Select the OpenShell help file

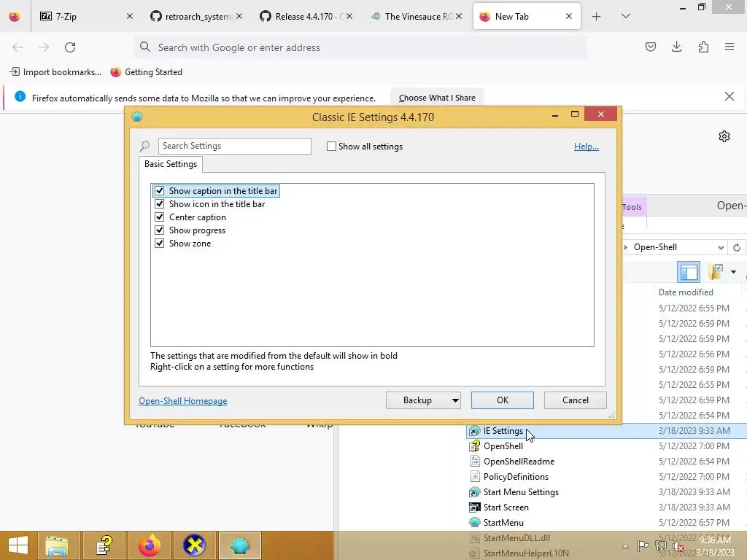(503, 446)
